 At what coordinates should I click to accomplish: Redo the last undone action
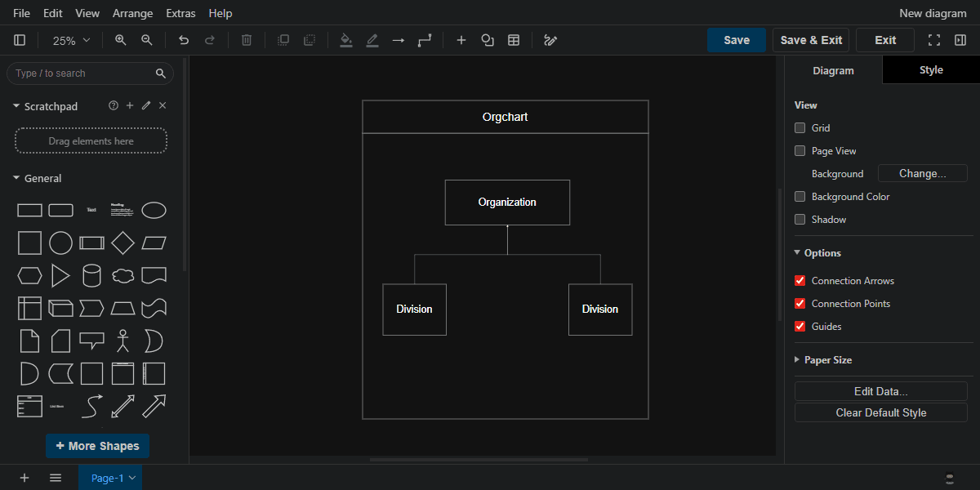point(210,40)
